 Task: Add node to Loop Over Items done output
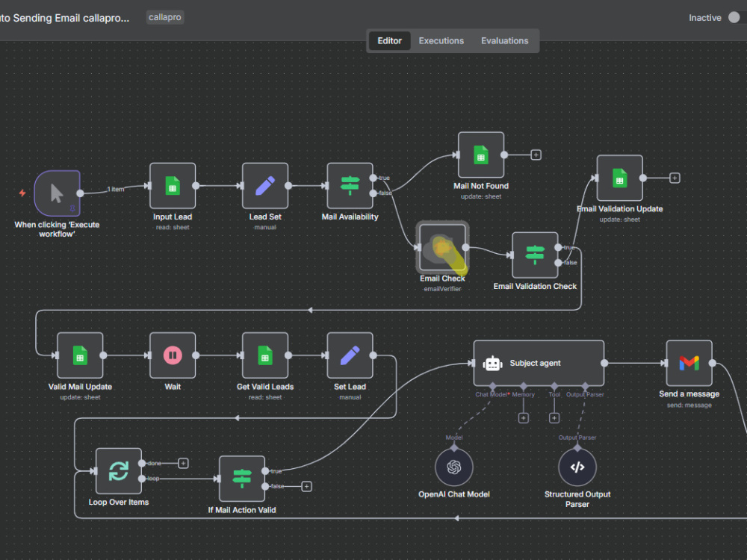tap(183, 464)
